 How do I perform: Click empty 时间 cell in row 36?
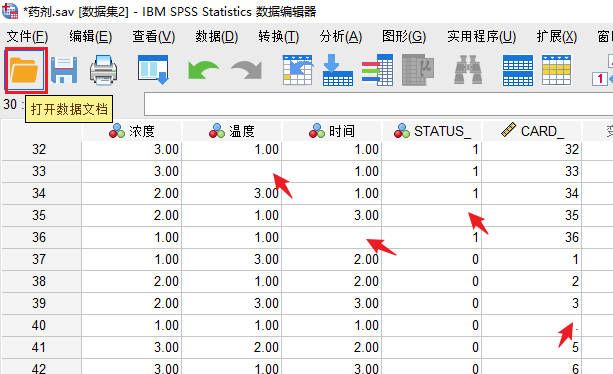click(332, 237)
